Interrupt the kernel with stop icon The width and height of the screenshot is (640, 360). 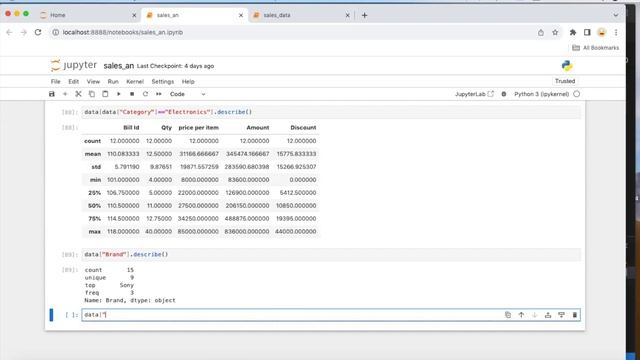point(132,94)
